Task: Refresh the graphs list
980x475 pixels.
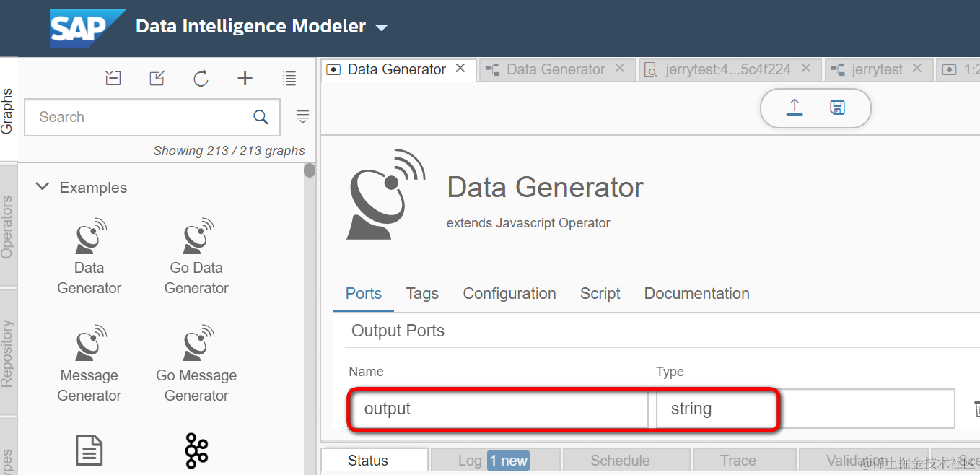Action: (x=201, y=78)
